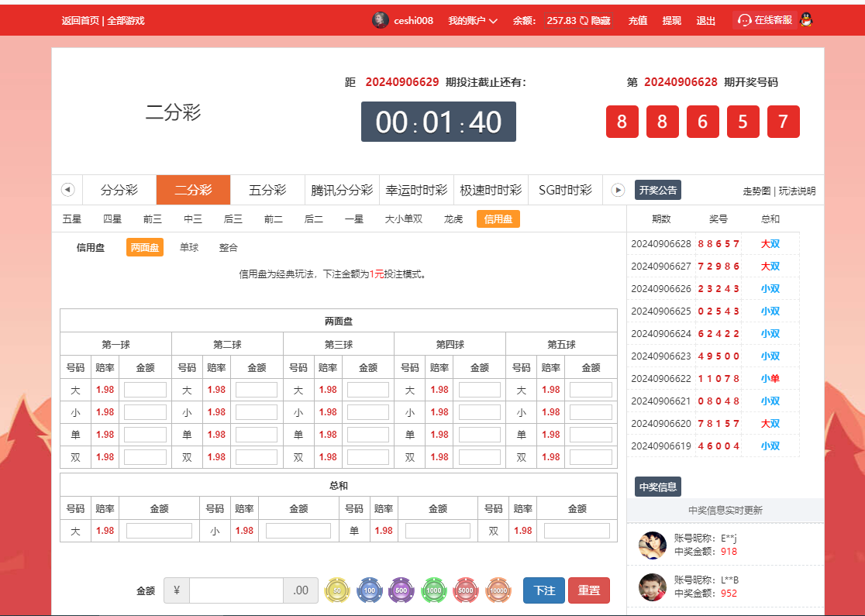Click the main 金额 input at bottom

(x=236, y=590)
